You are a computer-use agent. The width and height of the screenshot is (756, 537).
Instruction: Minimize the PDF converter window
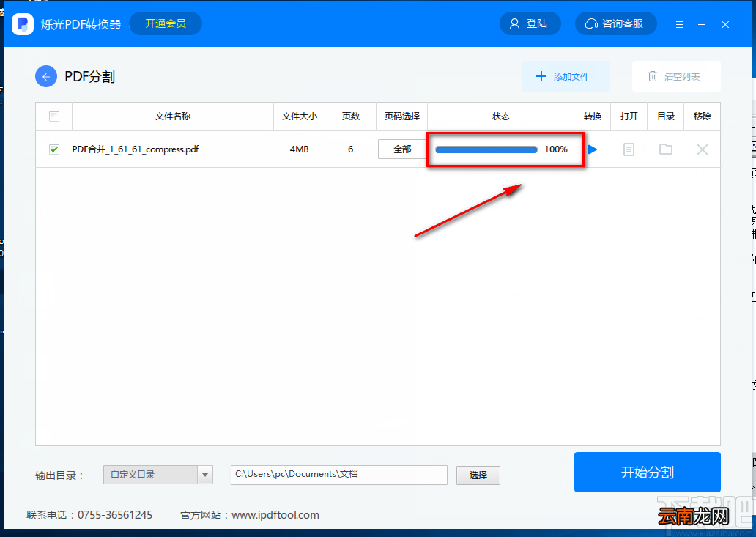click(x=702, y=24)
